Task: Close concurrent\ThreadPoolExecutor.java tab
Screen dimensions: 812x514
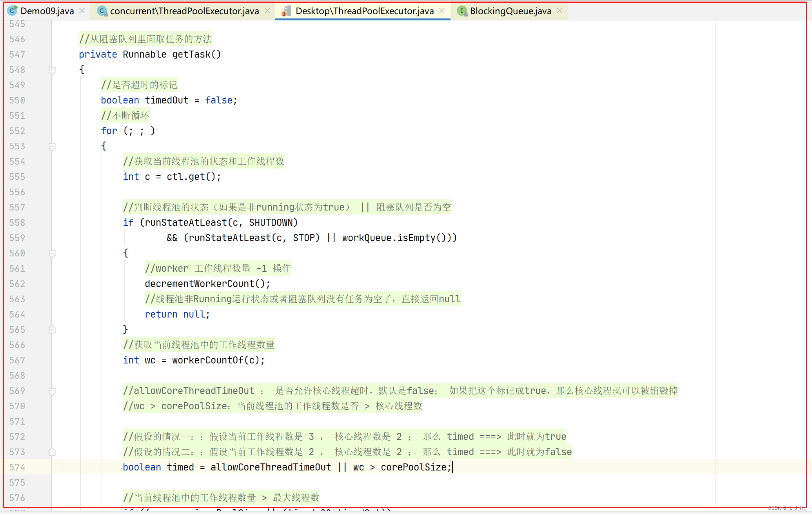Action: (267, 11)
